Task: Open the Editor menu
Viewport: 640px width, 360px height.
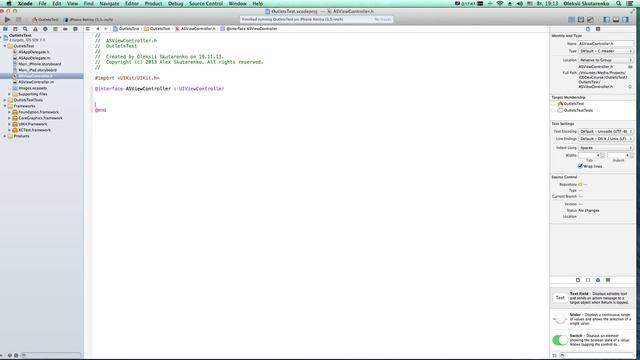Action: pos(132,3)
